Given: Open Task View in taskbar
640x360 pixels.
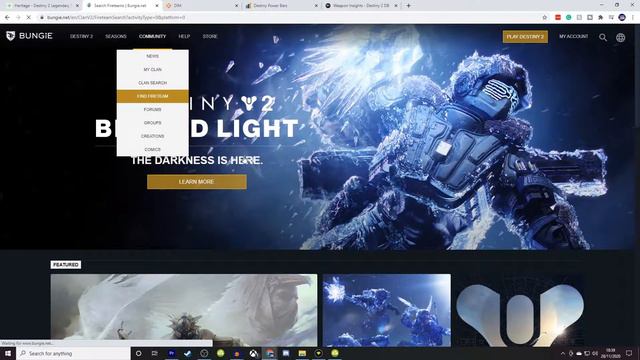Looking at the screenshot, I should [x=155, y=353].
